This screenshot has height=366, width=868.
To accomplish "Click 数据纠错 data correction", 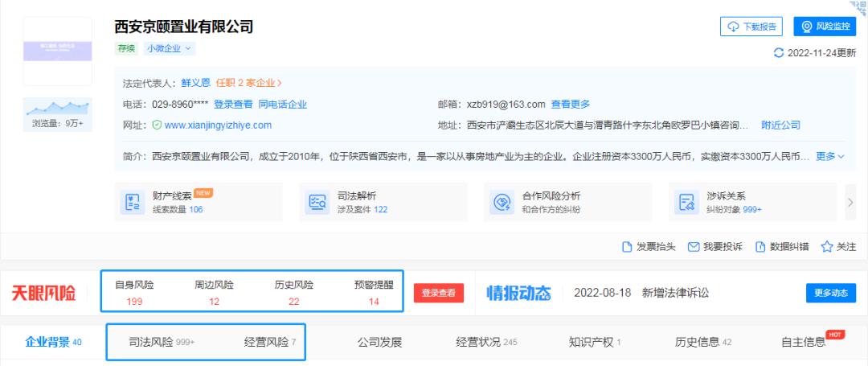I will click(x=782, y=247).
